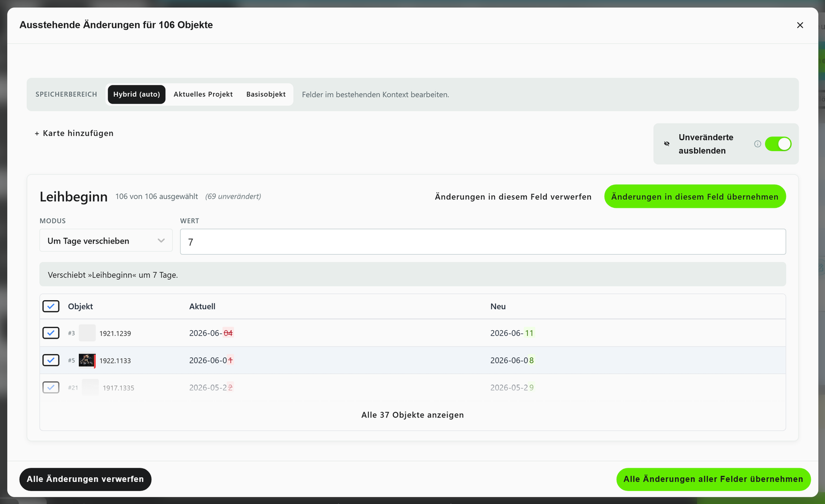Uncheck the select-all checkbox in Objekt header
Screen dimensions: 825x504
click(51, 306)
